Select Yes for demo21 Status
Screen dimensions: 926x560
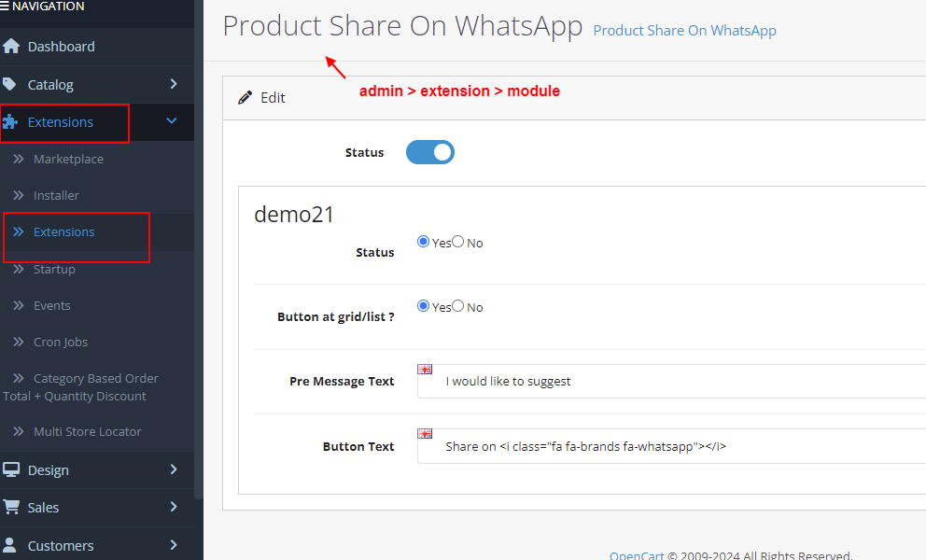423,241
